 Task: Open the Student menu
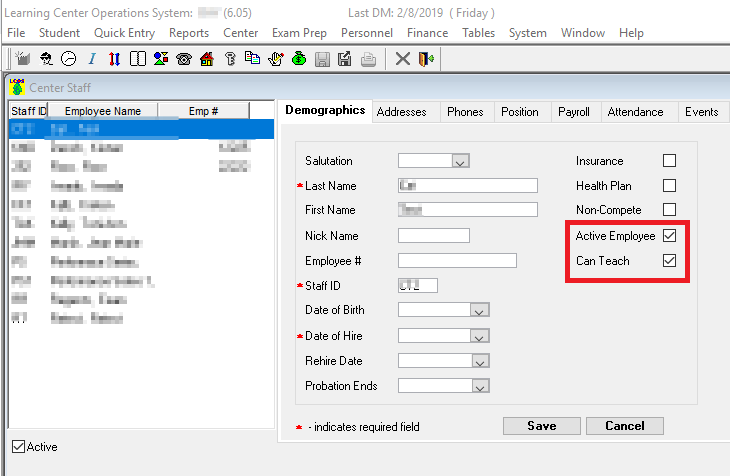59,33
